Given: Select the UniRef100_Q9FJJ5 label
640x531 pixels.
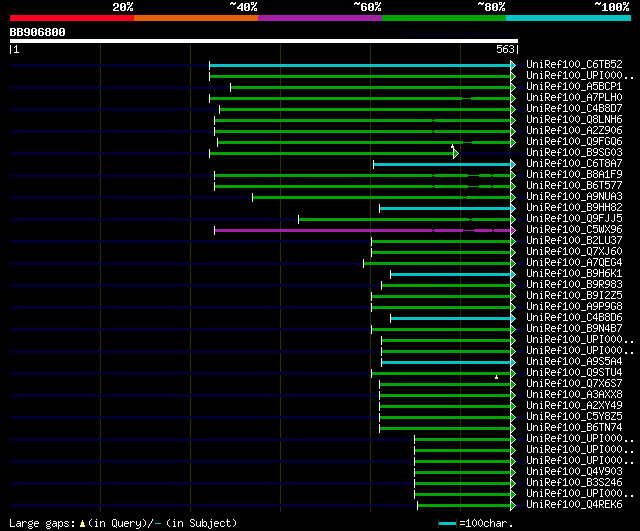Looking at the screenshot, I should [x=574, y=219].
